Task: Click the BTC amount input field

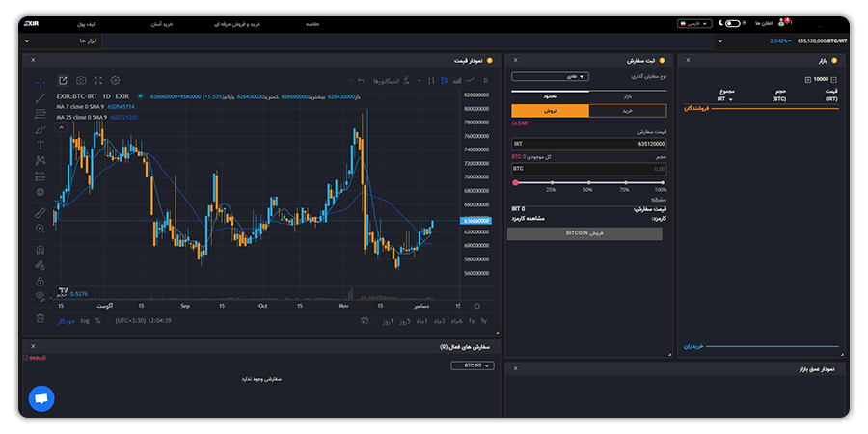Action: [x=589, y=169]
